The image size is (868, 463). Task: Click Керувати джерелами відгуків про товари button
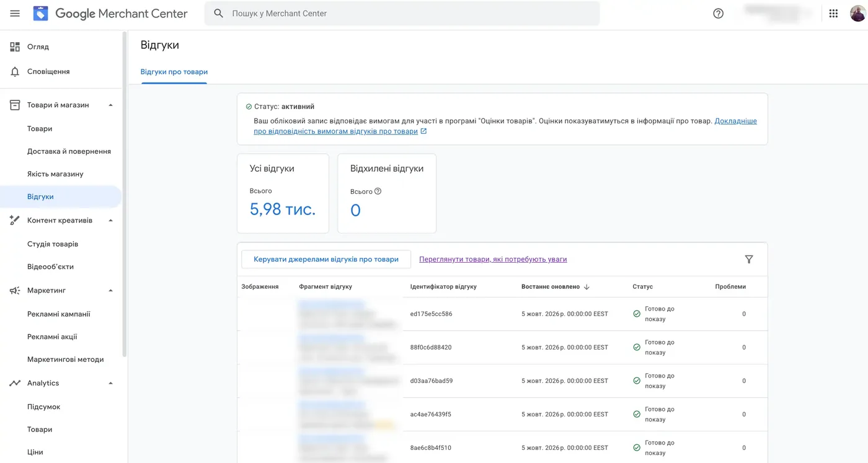(326, 259)
